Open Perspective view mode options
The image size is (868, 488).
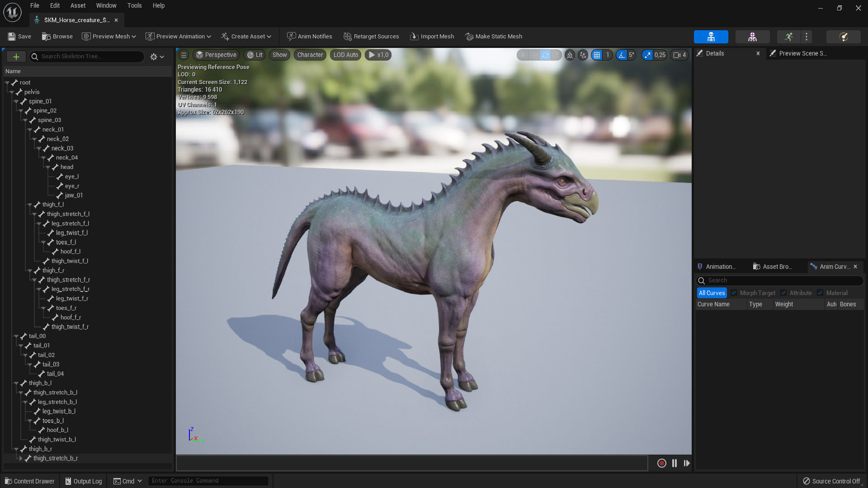[x=216, y=55]
